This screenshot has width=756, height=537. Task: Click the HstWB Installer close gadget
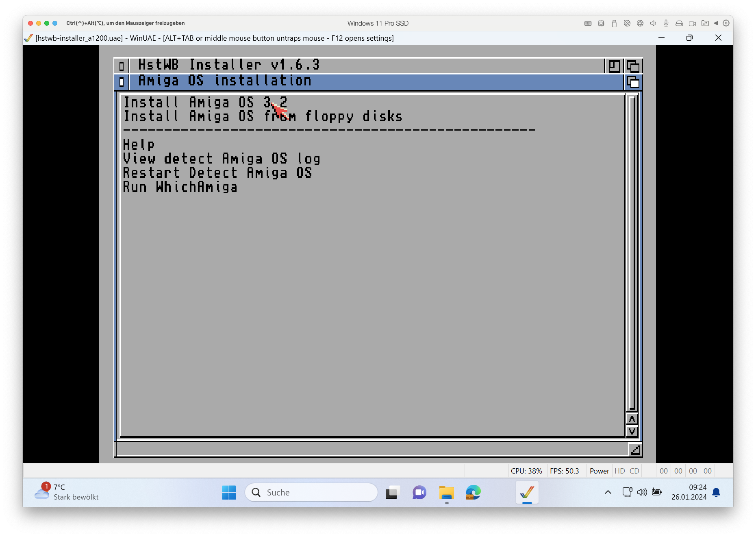122,66
